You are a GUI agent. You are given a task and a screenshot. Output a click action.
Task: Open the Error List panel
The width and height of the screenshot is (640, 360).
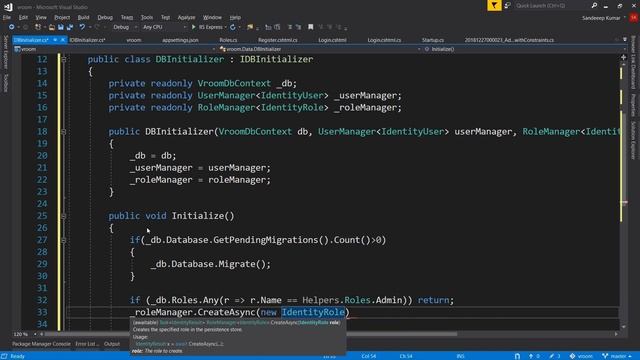pyautogui.click(x=87, y=344)
